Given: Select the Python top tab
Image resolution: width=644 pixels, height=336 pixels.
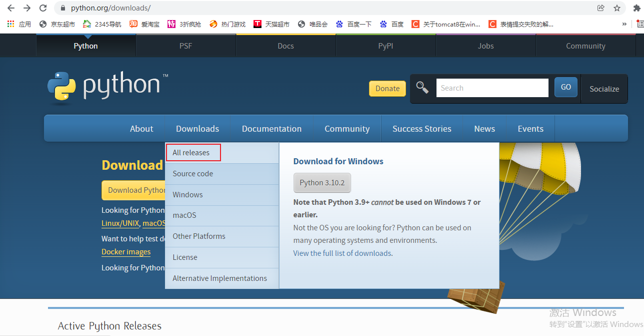Looking at the screenshot, I should click(86, 46).
